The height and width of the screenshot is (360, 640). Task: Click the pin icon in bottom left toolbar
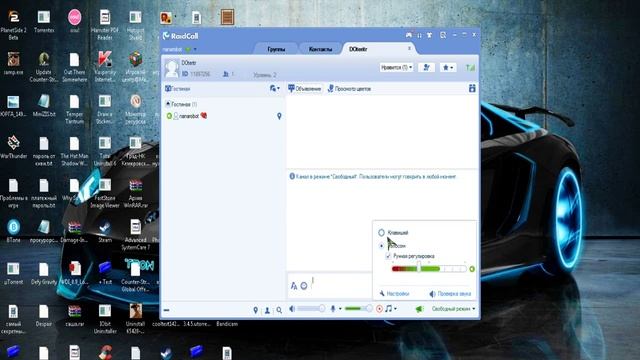(256, 311)
